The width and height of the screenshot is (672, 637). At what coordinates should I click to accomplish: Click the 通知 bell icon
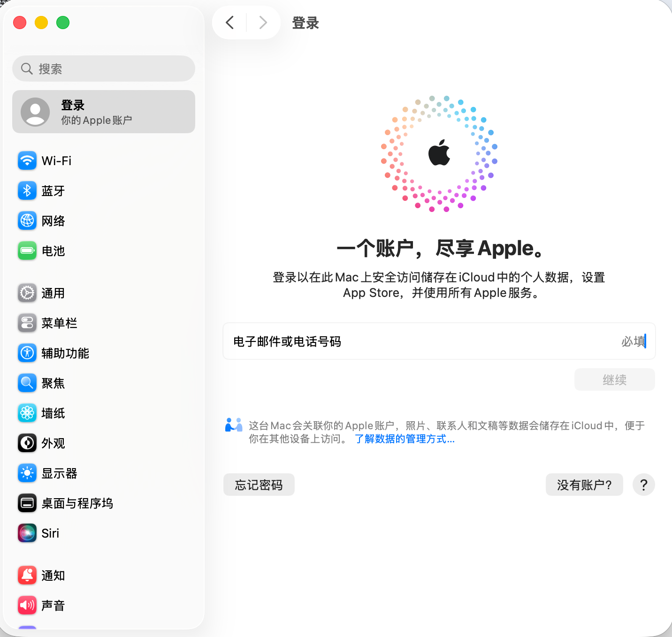click(27, 576)
